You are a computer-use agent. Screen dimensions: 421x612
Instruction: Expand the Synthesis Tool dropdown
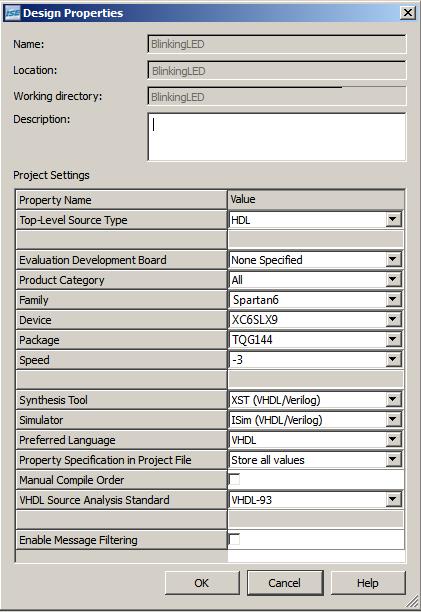(x=393, y=399)
